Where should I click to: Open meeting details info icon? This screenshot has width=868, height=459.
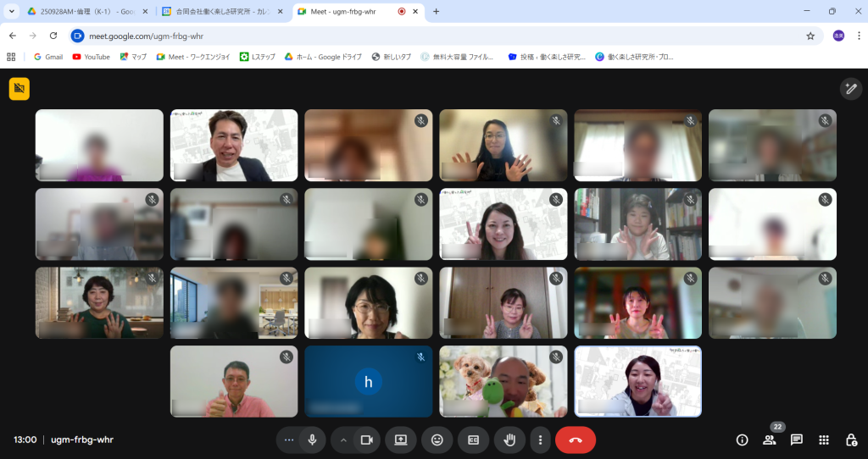click(743, 440)
